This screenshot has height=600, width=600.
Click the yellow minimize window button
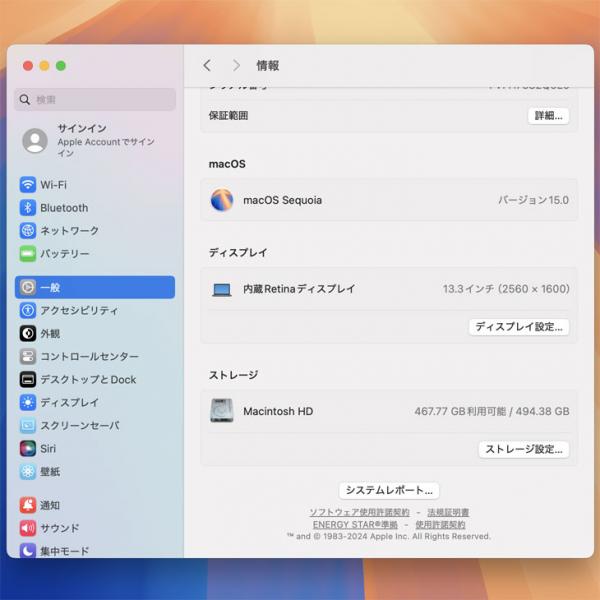tap(44, 66)
